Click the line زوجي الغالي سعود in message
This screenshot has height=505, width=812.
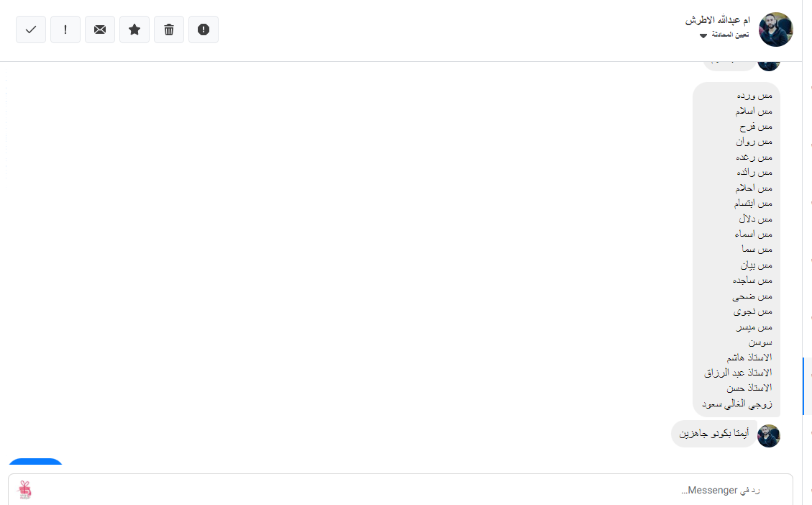click(737, 404)
